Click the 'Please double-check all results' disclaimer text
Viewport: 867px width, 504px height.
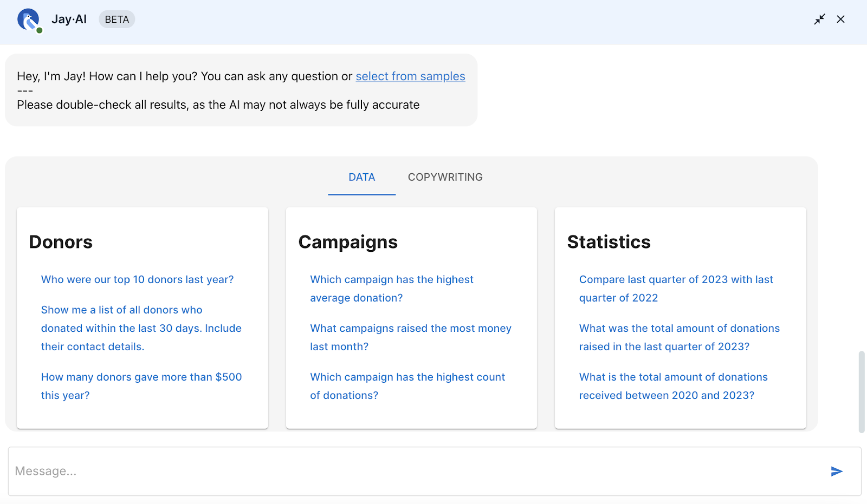click(218, 105)
